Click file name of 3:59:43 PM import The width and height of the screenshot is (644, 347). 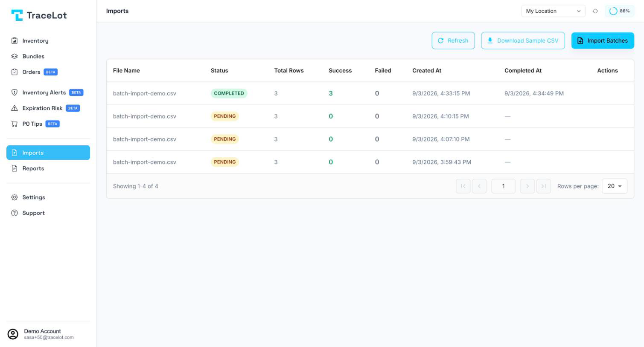click(x=145, y=162)
